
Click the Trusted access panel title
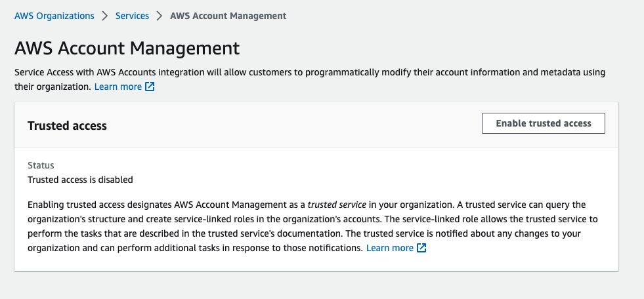click(67, 125)
